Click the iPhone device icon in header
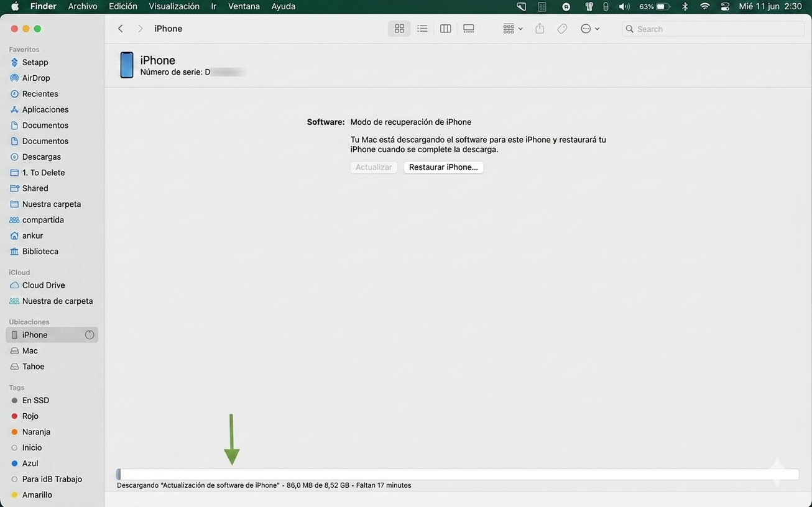 coord(127,65)
